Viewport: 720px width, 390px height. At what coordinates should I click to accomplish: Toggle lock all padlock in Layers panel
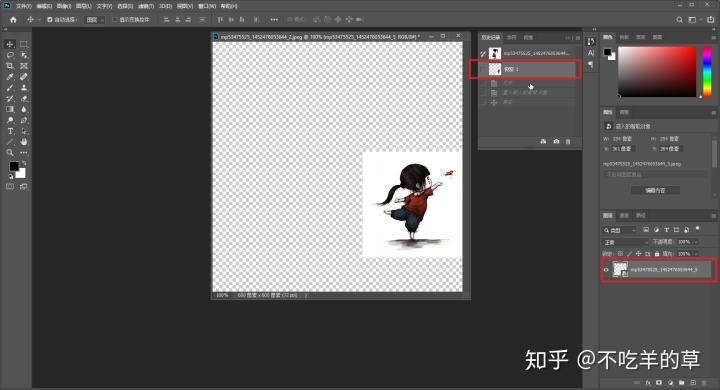(657, 254)
